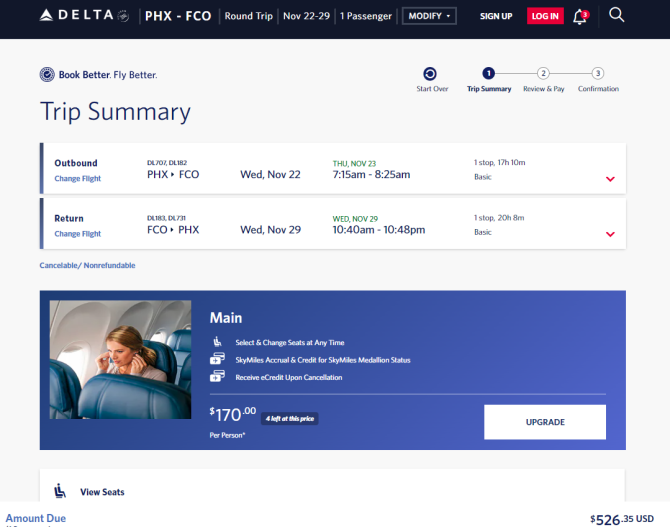Open the notifications bell icon

pos(580,16)
